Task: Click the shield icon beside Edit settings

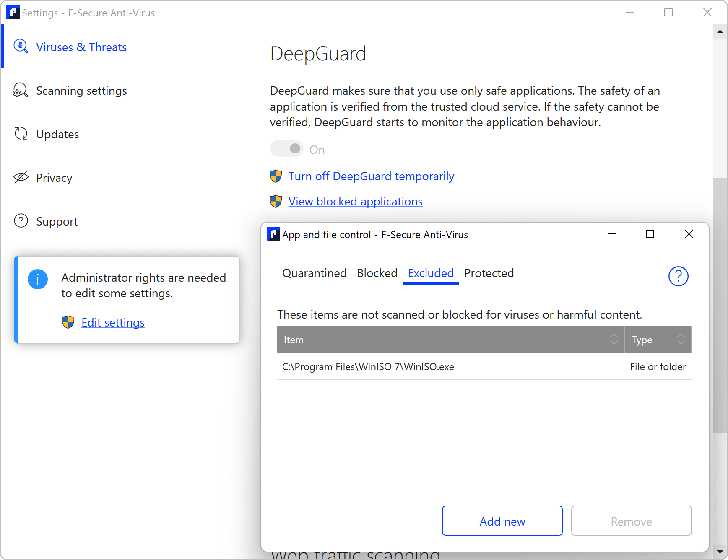Action: click(x=68, y=322)
